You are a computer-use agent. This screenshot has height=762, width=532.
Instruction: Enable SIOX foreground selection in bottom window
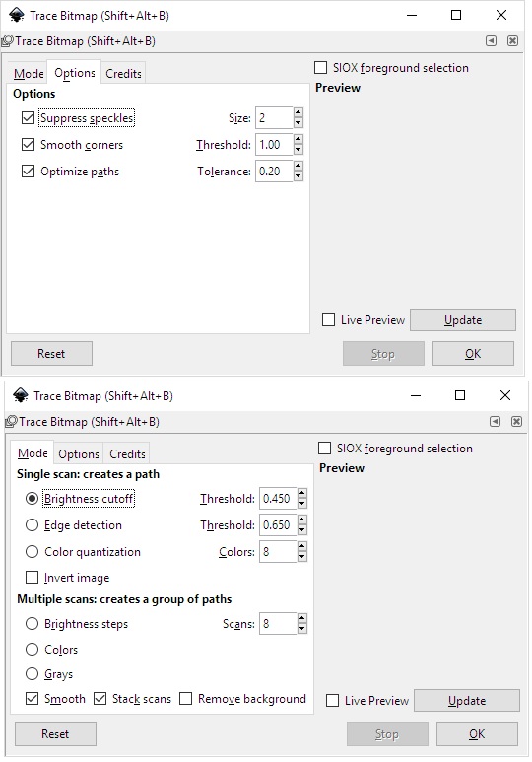[324, 449]
